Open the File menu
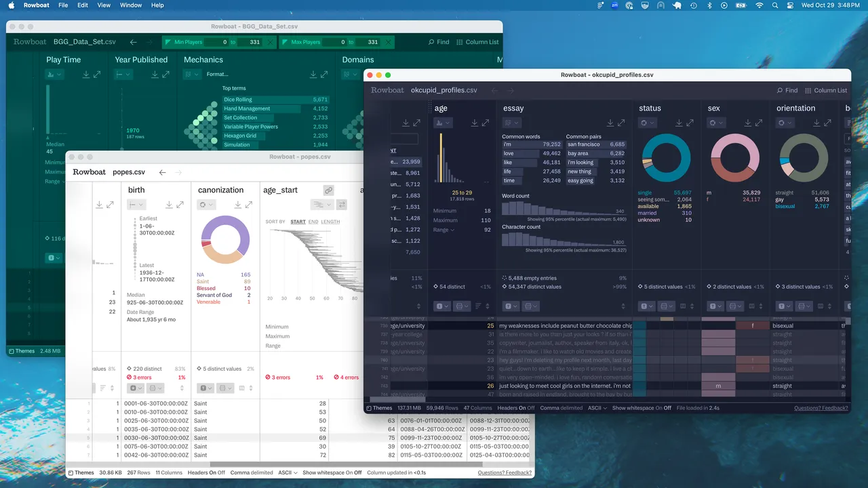868x488 pixels. tap(63, 5)
